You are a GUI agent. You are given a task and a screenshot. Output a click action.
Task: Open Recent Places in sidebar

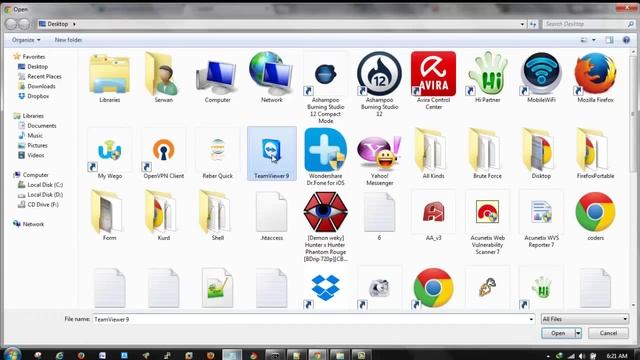coord(44,76)
